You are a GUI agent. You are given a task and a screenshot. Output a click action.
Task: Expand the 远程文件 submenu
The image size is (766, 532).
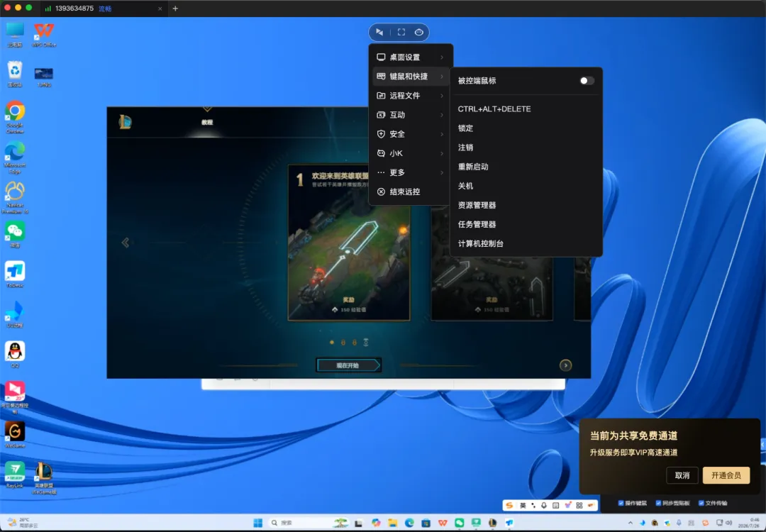(411, 96)
